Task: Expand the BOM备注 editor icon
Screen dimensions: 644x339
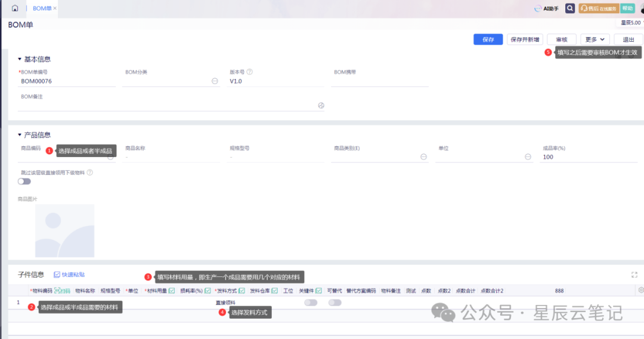Action: (x=321, y=106)
